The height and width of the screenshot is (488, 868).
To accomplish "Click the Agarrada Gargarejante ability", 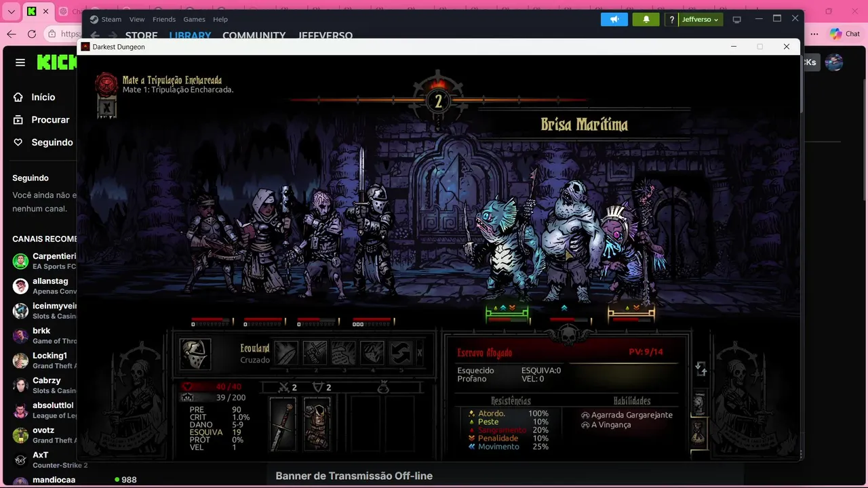I will pyautogui.click(x=627, y=415).
